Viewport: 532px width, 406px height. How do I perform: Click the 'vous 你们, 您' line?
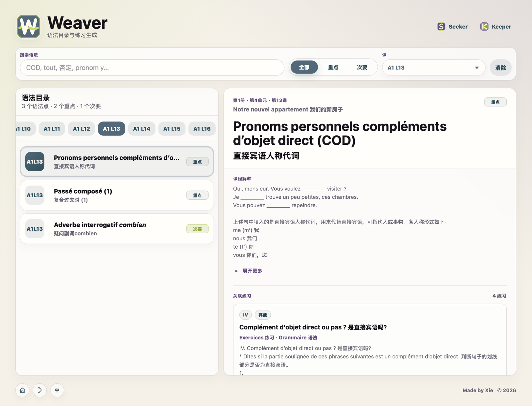point(250,255)
